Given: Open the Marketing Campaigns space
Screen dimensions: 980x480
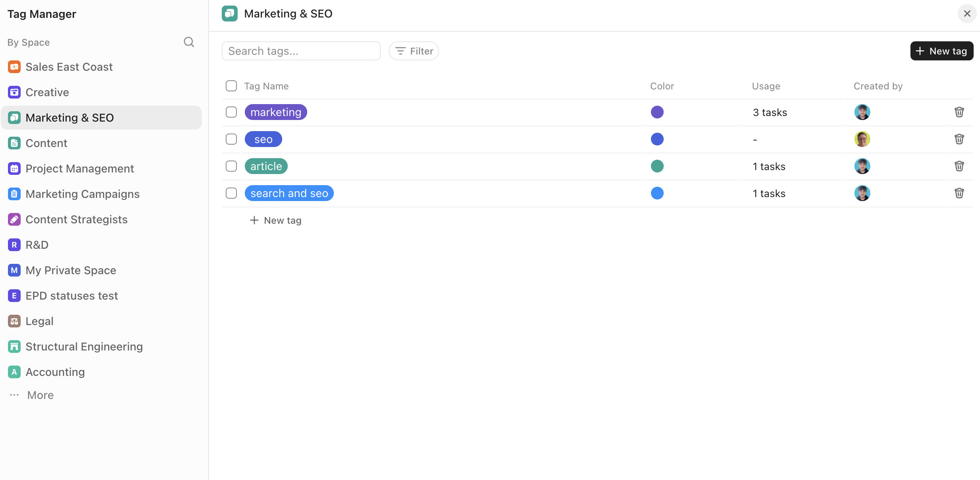Looking at the screenshot, I should pyautogui.click(x=101, y=194).
